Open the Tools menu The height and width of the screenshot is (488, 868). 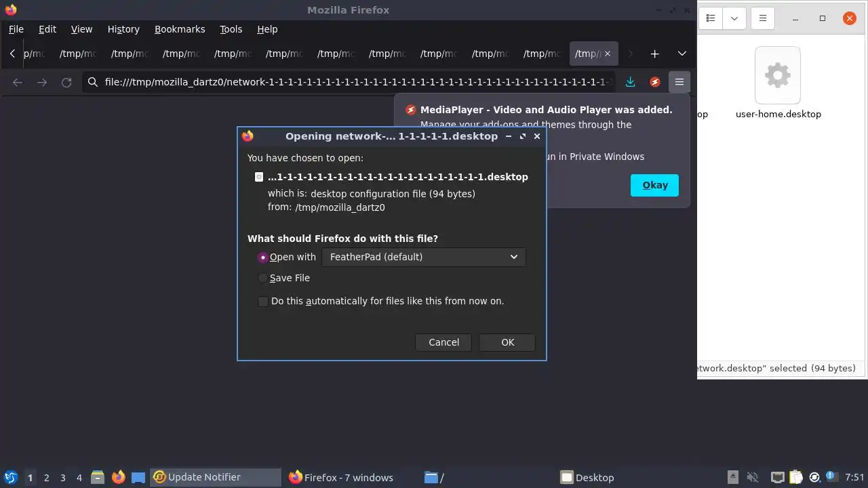(x=231, y=29)
